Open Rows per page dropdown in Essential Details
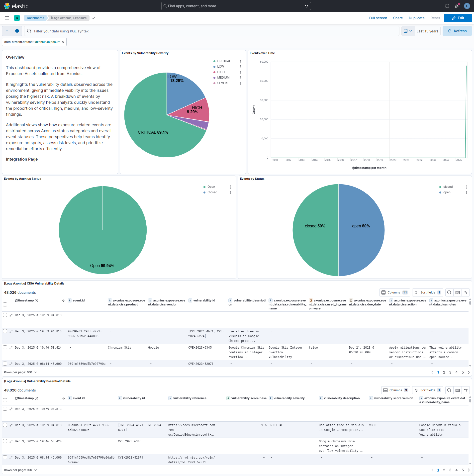Screen dimensions: 474x476 (x=20, y=470)
